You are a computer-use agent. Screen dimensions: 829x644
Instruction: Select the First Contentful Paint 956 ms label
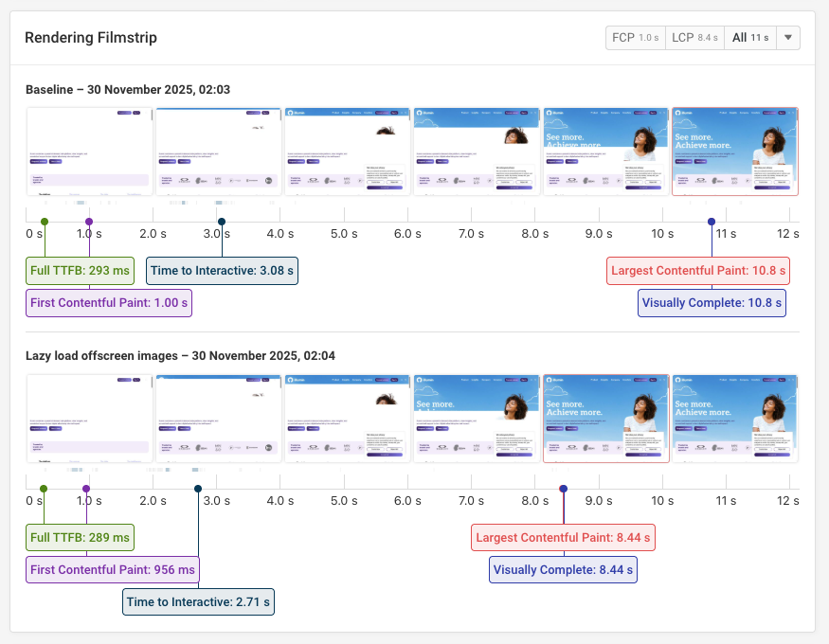click(112, 569)
